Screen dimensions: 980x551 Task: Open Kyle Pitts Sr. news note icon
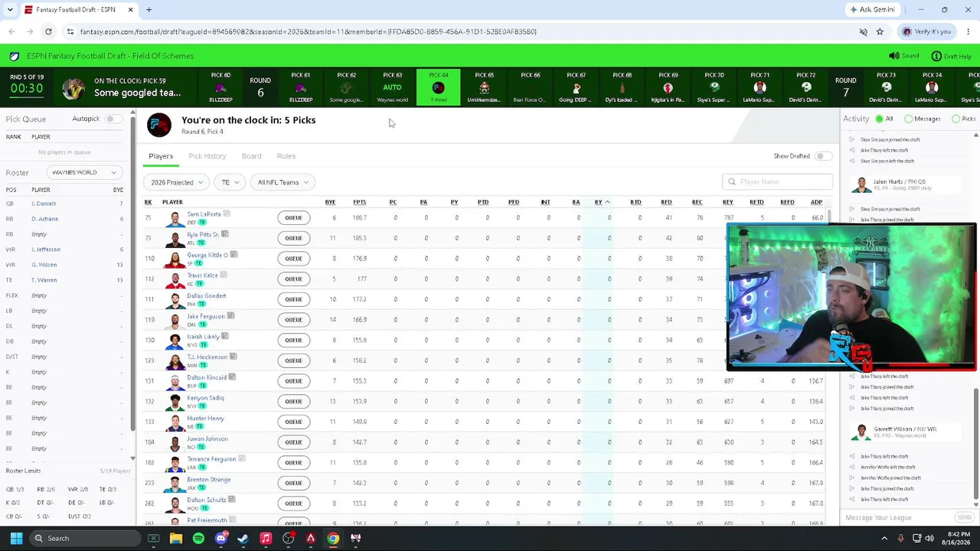click(x=224, y=234)
